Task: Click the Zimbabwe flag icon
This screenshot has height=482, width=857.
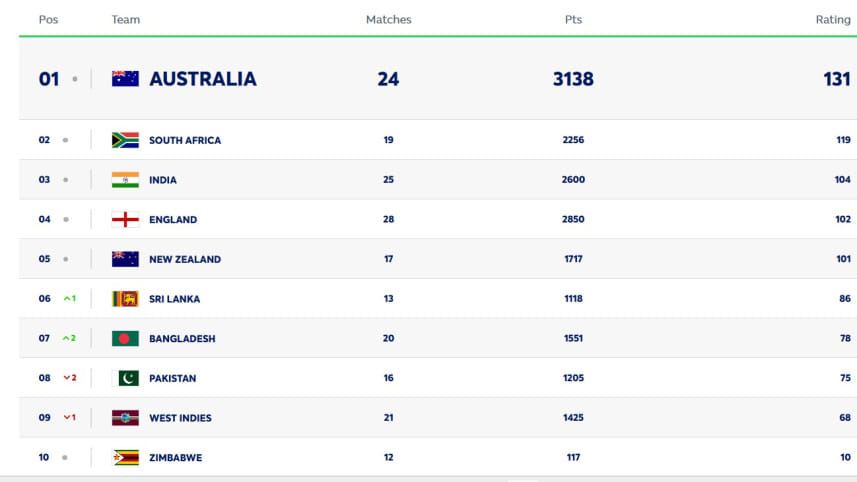Action: point(125,457)
